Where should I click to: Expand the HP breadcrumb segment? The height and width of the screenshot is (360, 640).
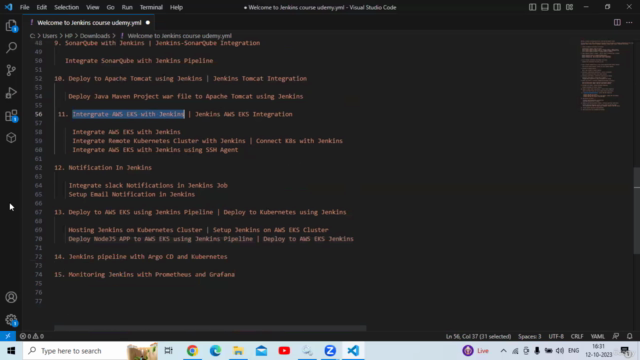[x=69, y=36]
